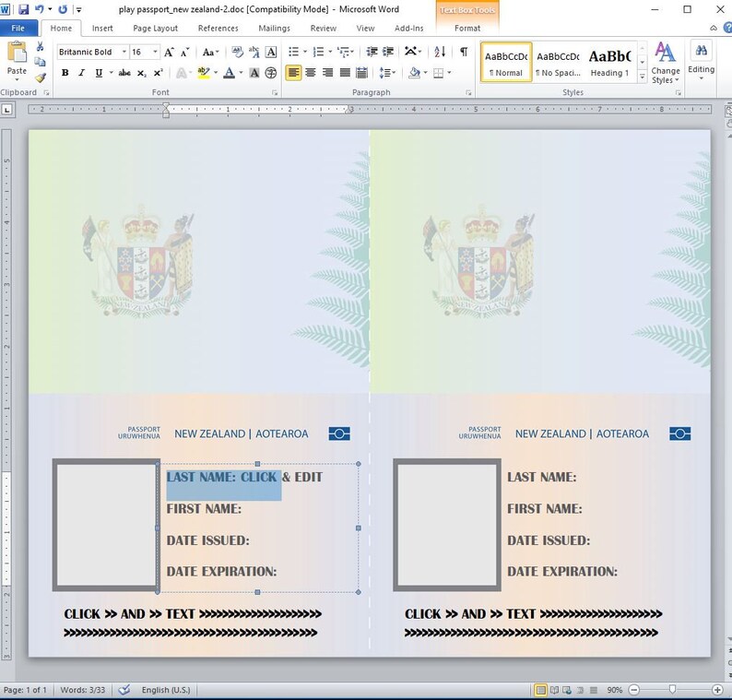Open the Editing group button

[x=702, y=62]
